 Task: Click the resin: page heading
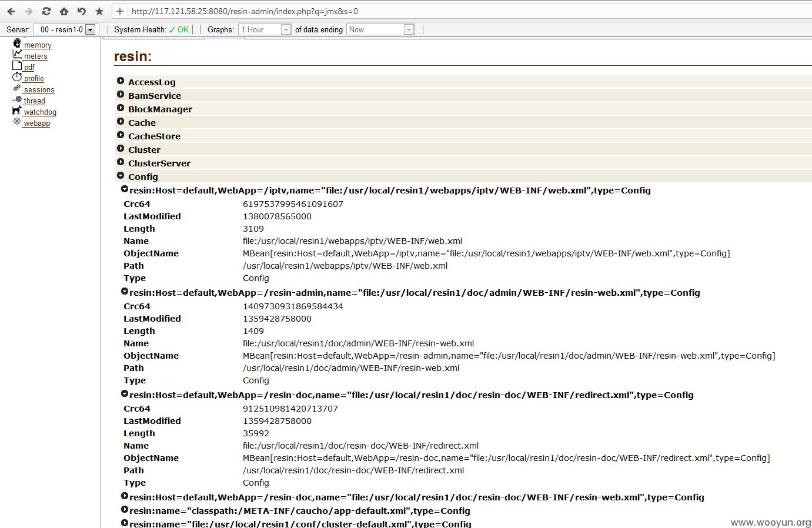(x=133, y=56)
